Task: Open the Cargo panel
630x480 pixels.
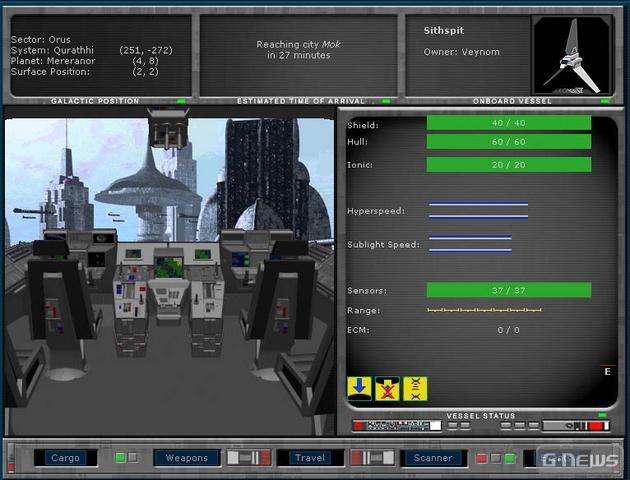Action: pyautogui.click(x=65, y=458)
